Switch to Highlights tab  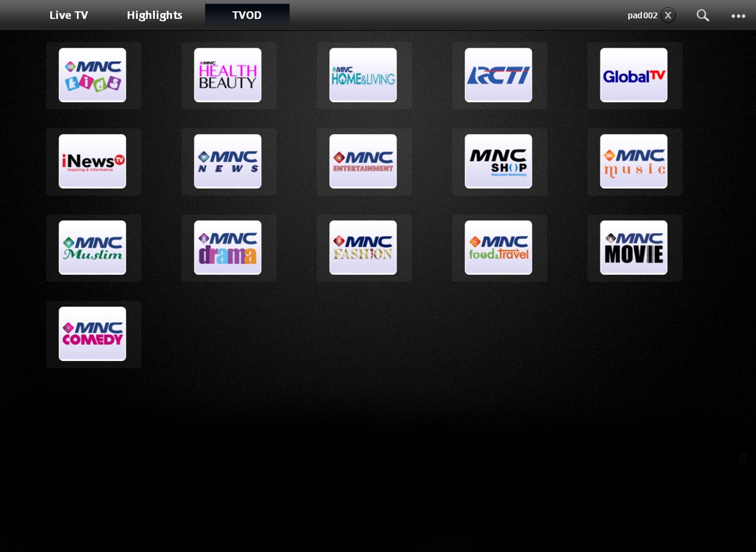coord(154,15)
